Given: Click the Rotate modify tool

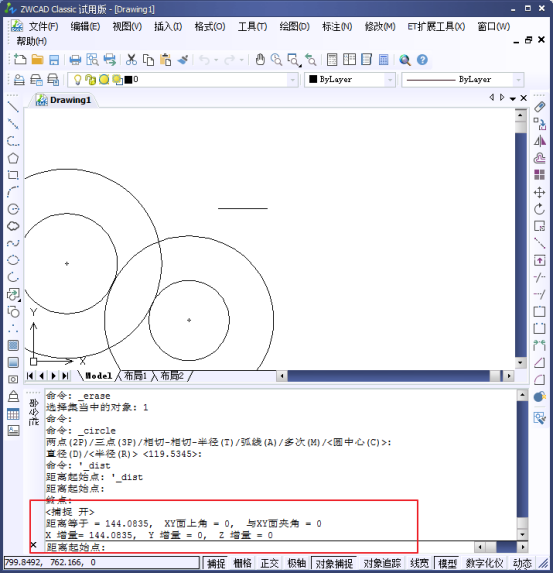Looking at the screenshot, I should tap(539, 209).
